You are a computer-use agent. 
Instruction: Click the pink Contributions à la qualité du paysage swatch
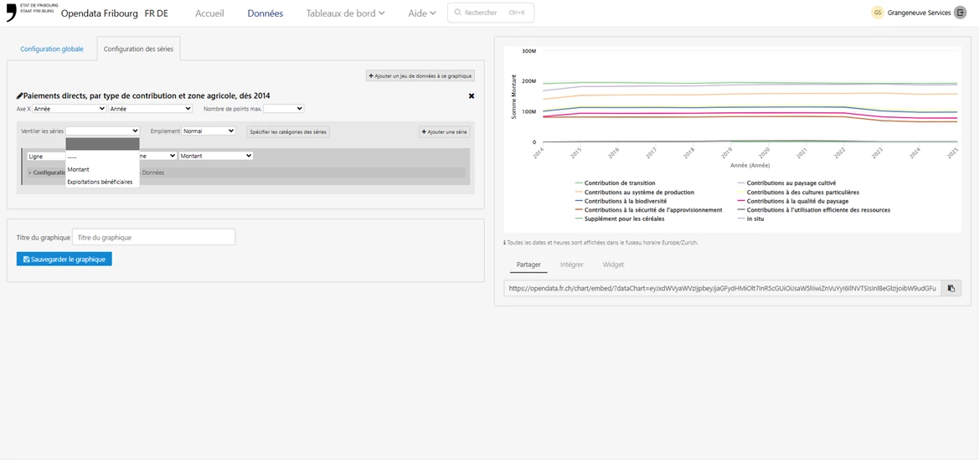[x=741, y=201]
